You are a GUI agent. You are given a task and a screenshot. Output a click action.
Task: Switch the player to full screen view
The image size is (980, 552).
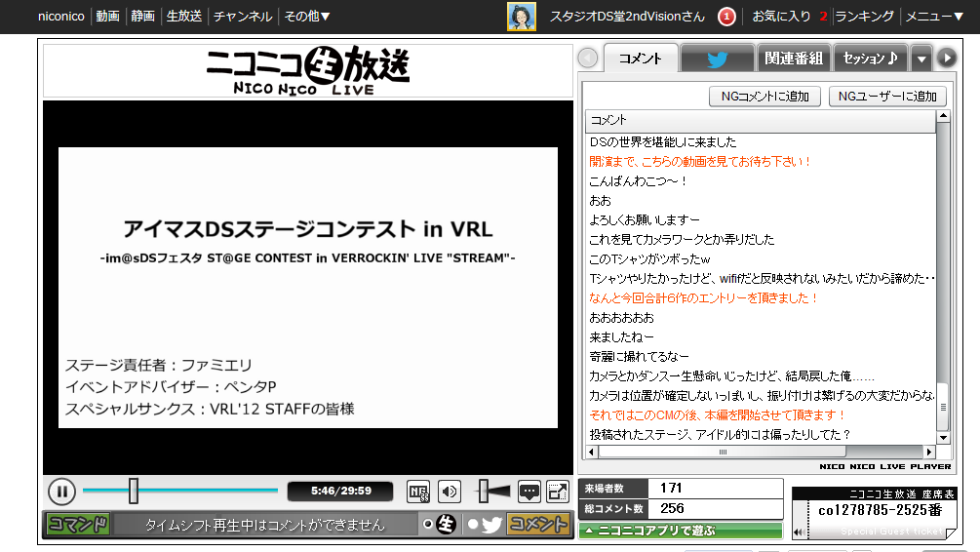(x=558, y=492)
